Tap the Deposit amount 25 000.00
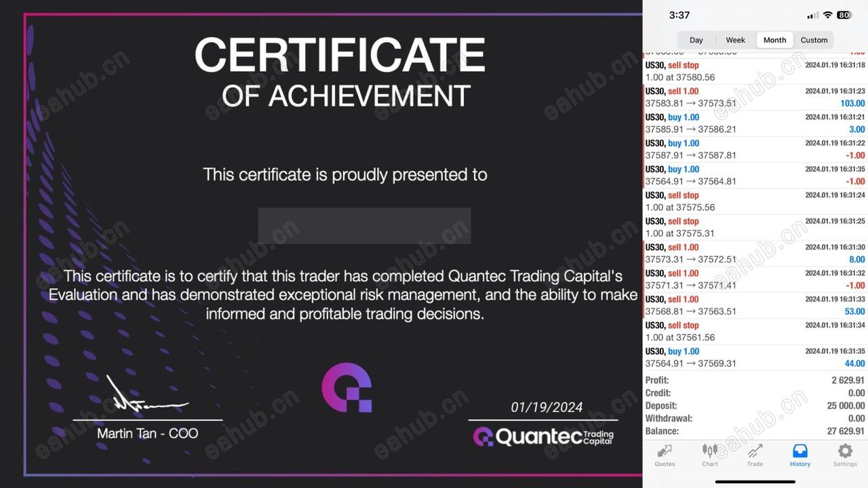This screenshot has height=488, width=868. point(846,406)
